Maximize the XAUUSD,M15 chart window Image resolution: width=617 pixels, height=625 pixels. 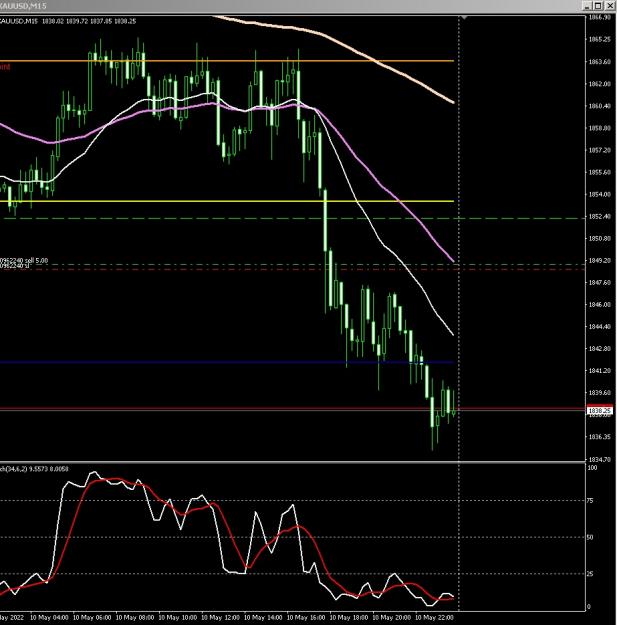[598, 6]
